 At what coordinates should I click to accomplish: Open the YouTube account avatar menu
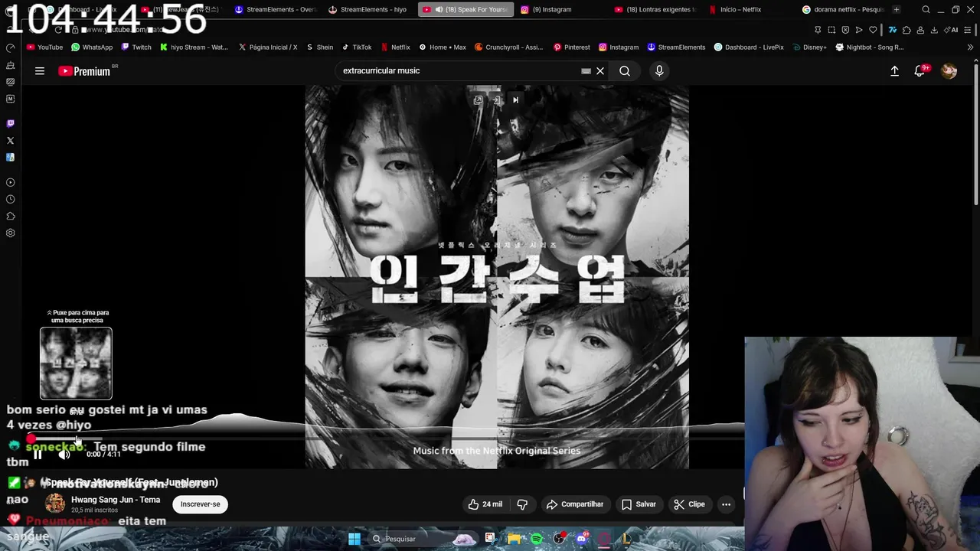tap(949, 71)
